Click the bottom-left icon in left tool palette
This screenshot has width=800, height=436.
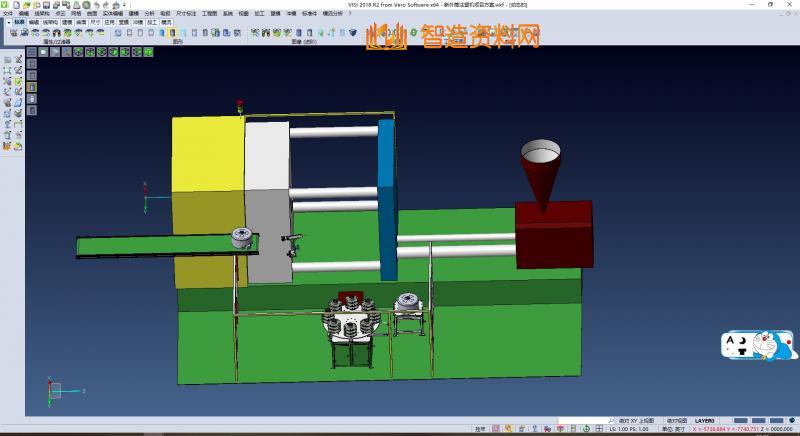coord(7,146)
